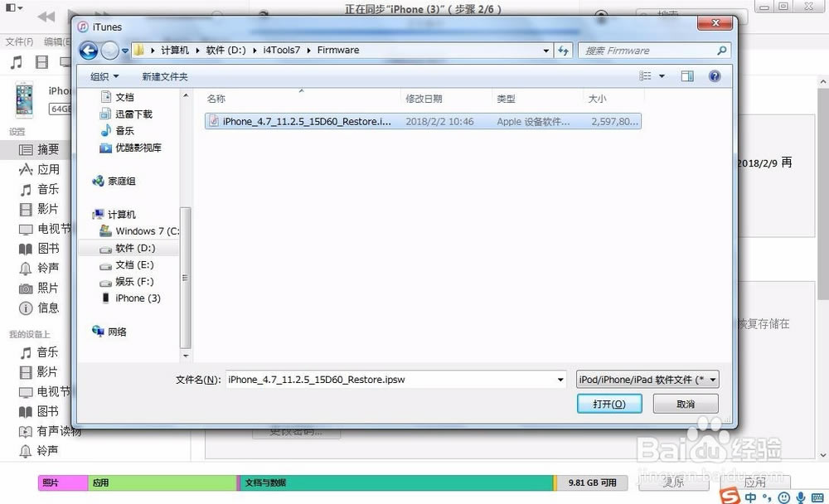
Task: Open the iPod/iPhone/iPad 软件文件 type dropdown
Action: click(x=647, y=379)
